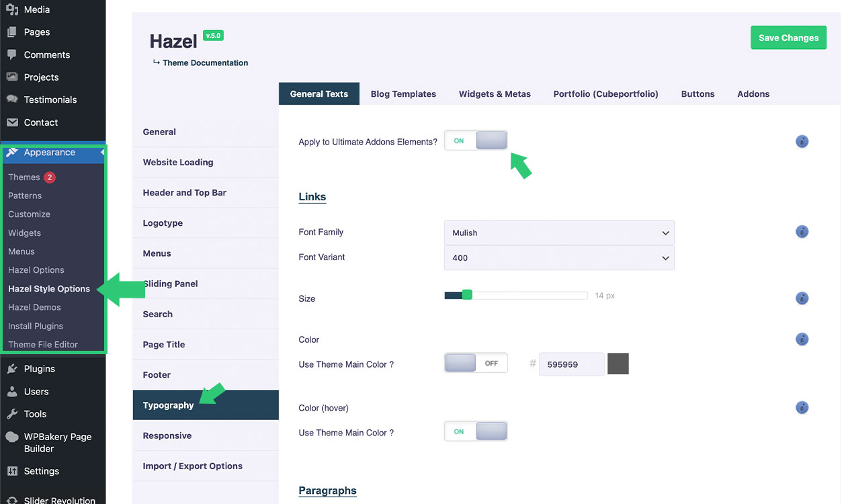The width and height of the screenshot is (850, 504).
Task: Toggle Apply to Ultimate Addons Elements switch
Action: [476, 140]
